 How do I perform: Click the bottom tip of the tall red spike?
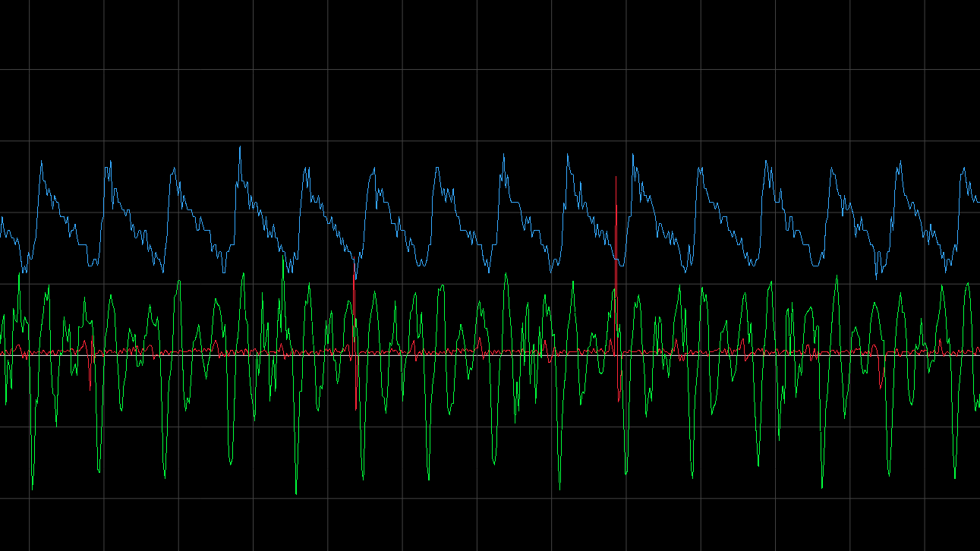click(x=619, y=401)
